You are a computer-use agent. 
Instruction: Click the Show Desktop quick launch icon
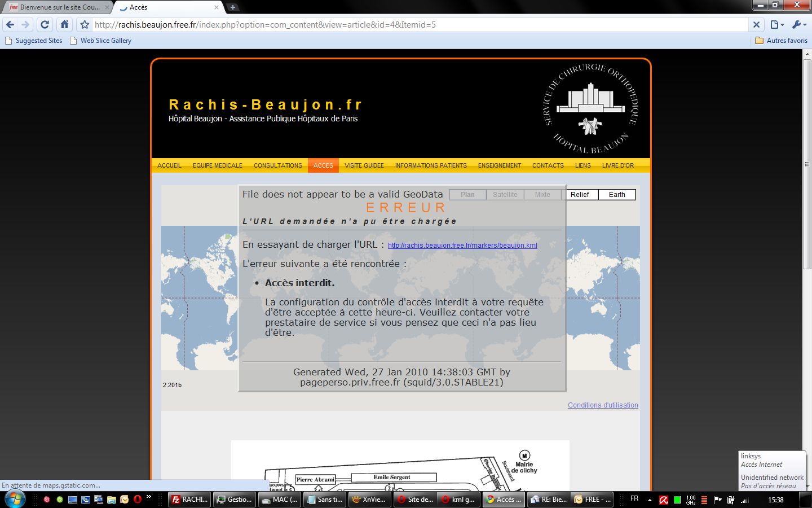pyautogui.click(x=73, y=500)
